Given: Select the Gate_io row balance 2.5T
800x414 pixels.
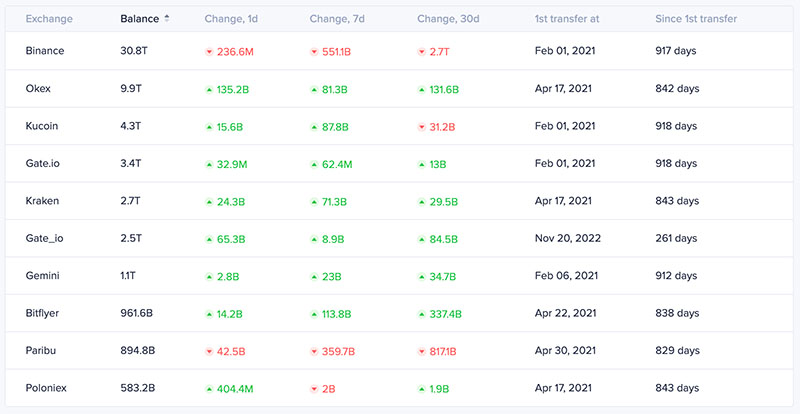Looking at the screenshot, I should (131, 238).
